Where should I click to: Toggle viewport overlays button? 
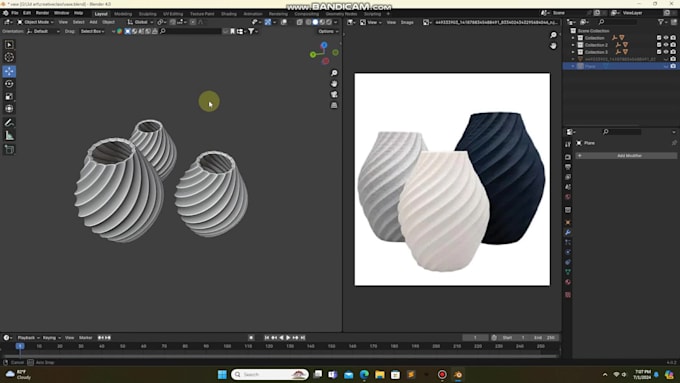click(x=284, y=22)
